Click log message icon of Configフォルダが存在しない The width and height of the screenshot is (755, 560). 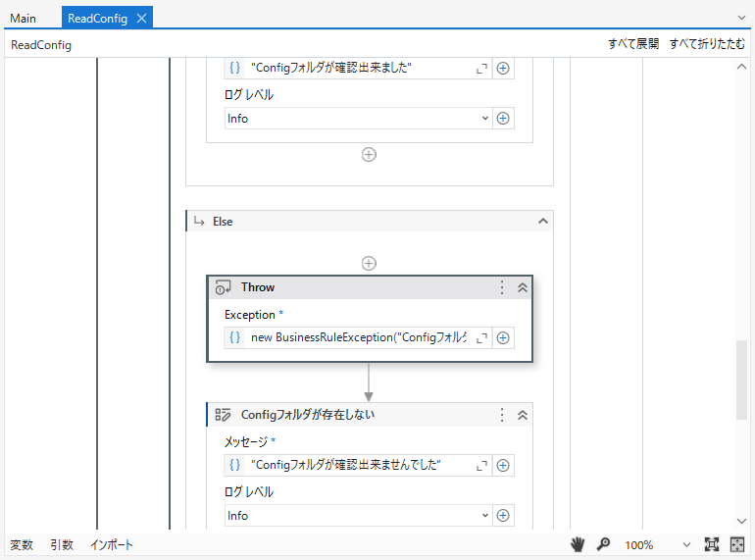(x=223, y=415)
